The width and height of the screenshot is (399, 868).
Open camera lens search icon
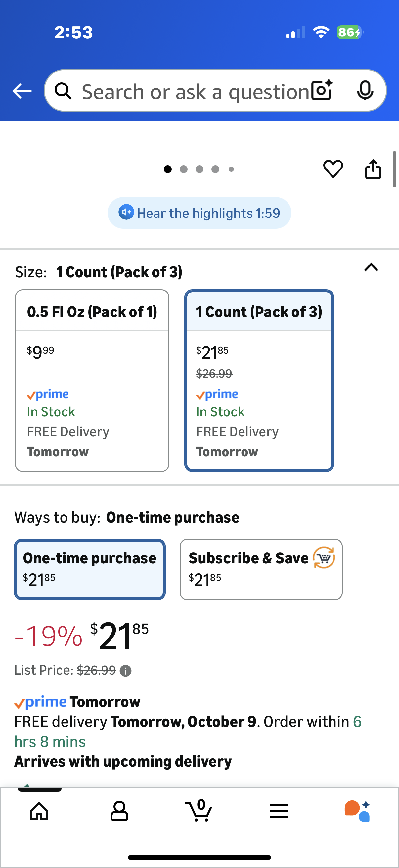coord(322,91)
